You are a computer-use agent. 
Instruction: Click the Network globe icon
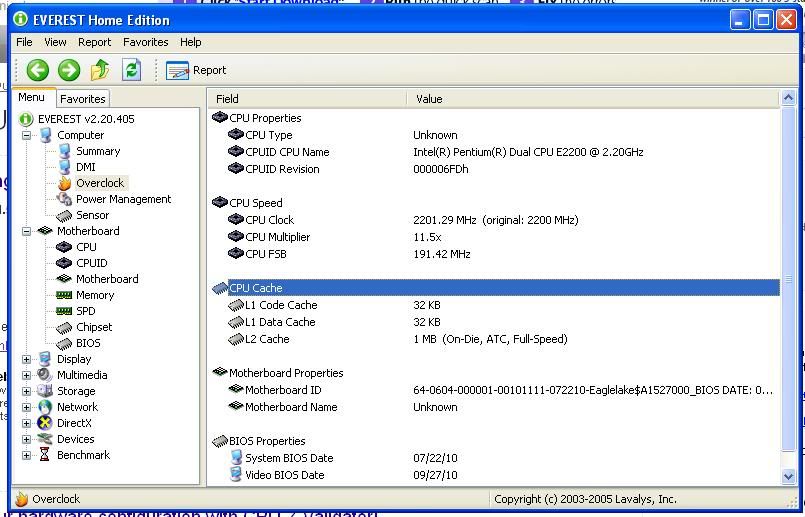point(45,407)
